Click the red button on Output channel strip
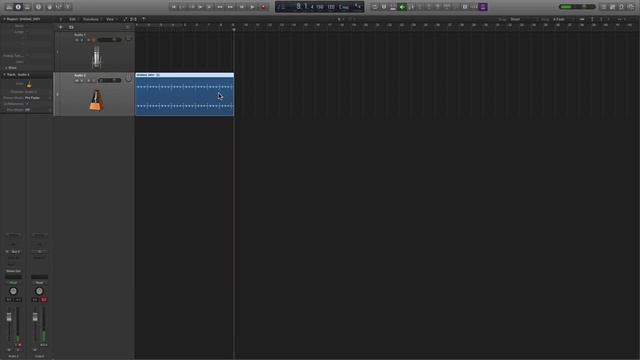The height and width of the screenshot is (360, 640). pyautogui.click(x=44, y=300)
